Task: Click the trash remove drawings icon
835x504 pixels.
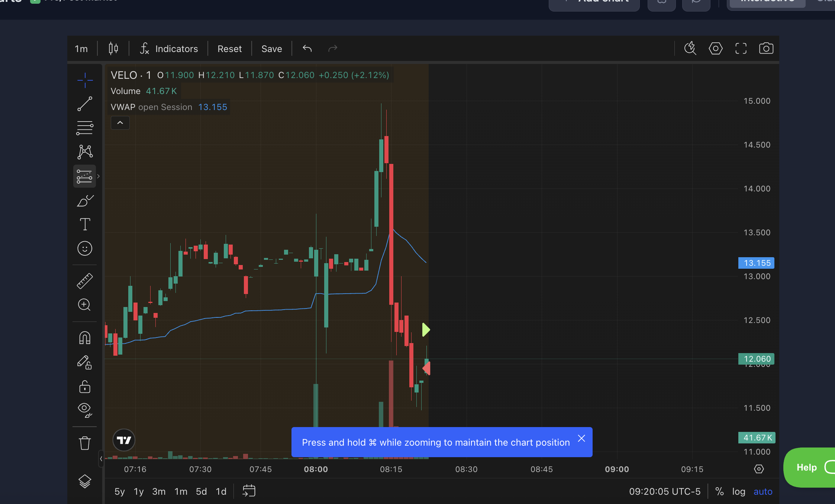Action: point(85,443)
